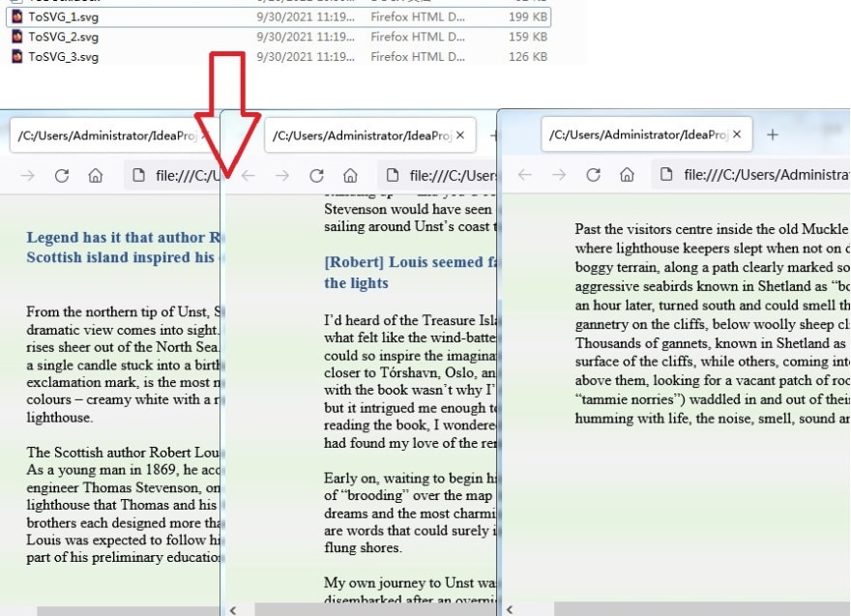Click back arrow in right browser window

click(525, 174)
